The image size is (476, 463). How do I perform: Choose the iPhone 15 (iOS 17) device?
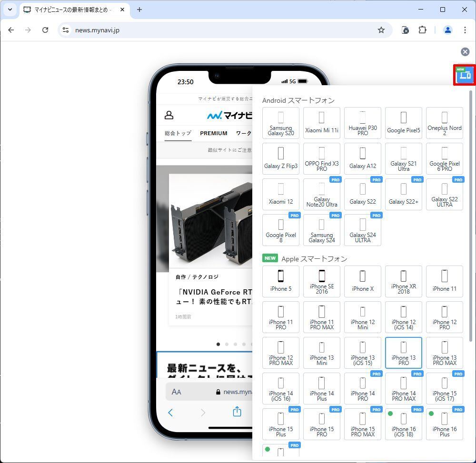tap(445, 389)
